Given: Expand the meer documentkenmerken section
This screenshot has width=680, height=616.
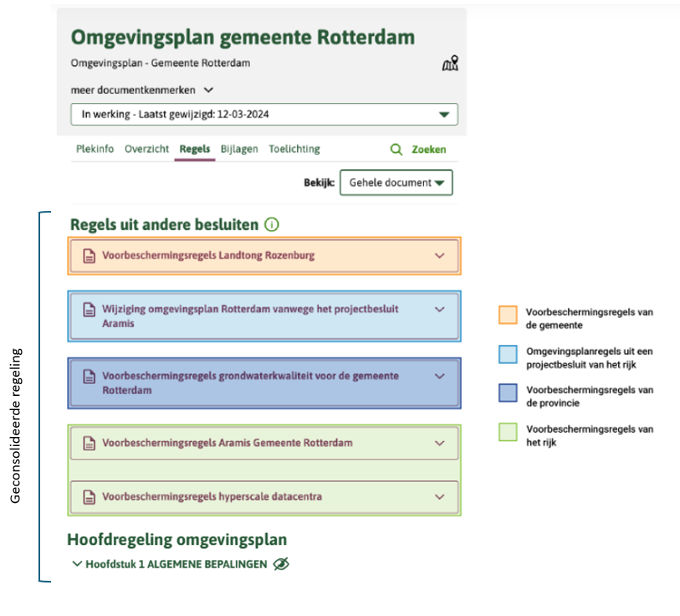Looking at the screenshot, I should (209, 90).
